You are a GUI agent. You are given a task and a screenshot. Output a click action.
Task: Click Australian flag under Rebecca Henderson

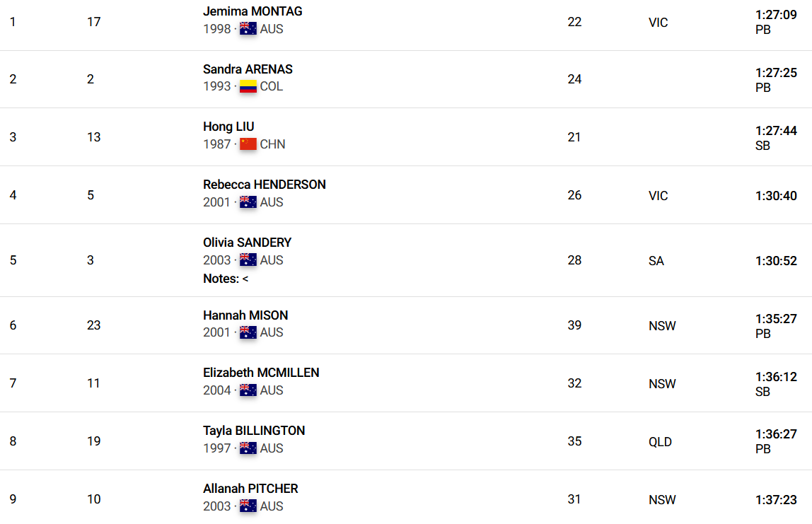(248, 202)
